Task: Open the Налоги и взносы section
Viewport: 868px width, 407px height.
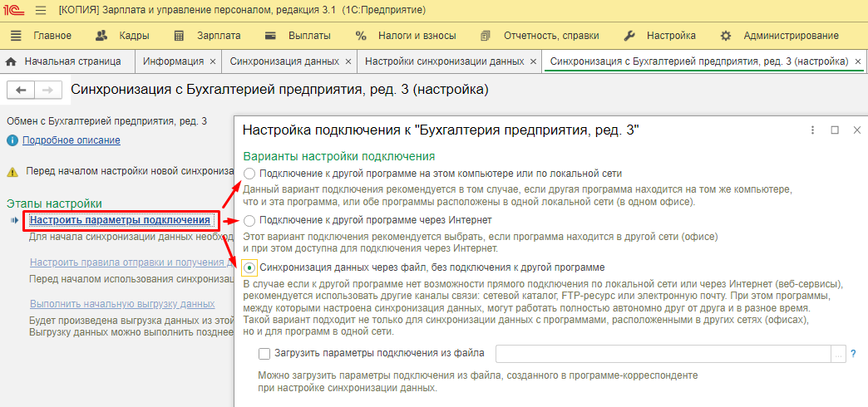Action: tap(417, 36)
